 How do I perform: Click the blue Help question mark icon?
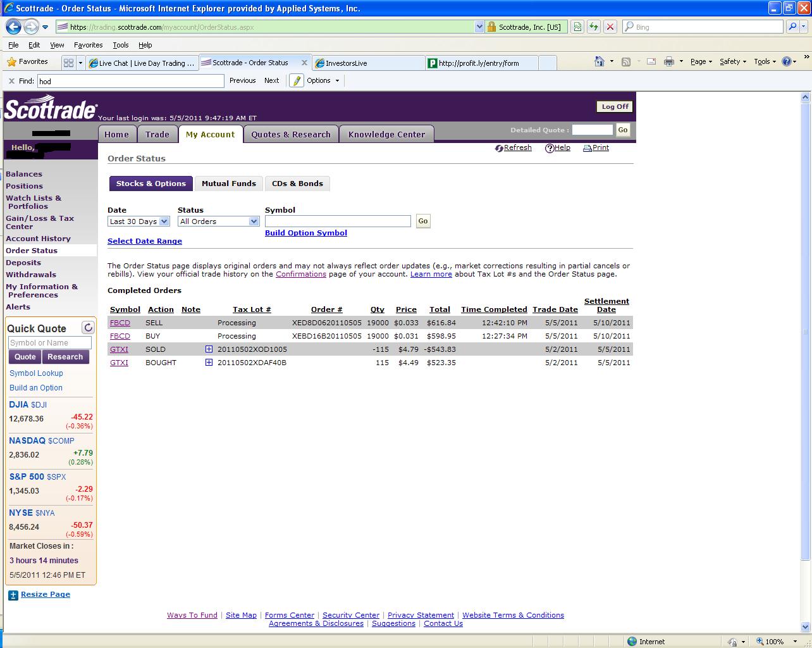point(787,61)
